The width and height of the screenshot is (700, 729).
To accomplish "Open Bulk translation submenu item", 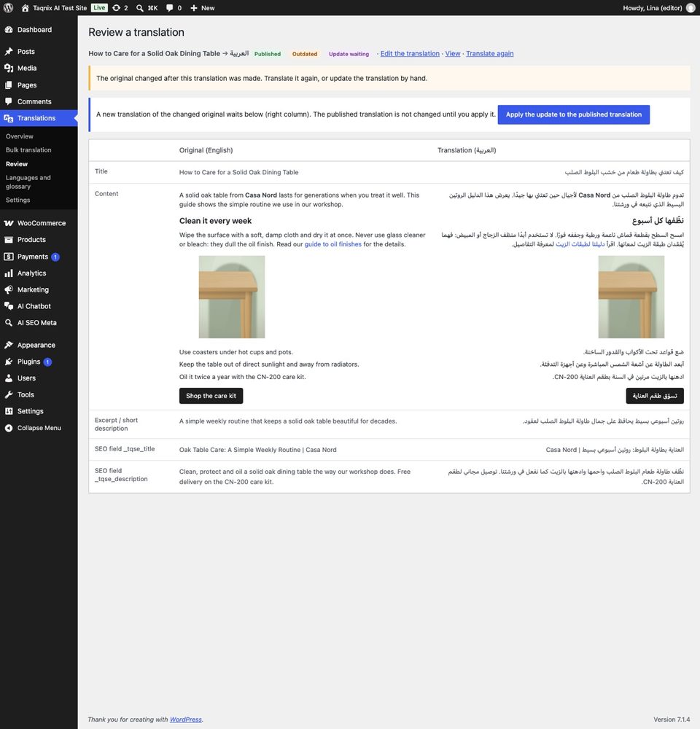I will (28, 149).
